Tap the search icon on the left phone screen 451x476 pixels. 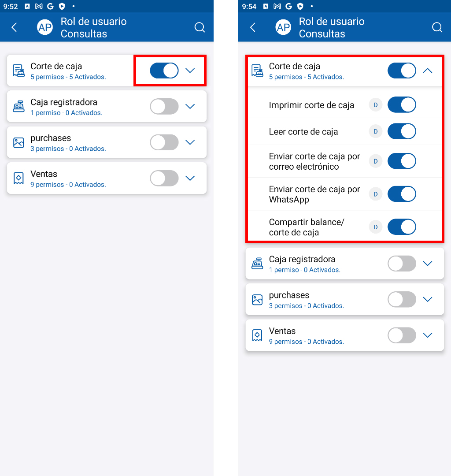tap(200, 27)
